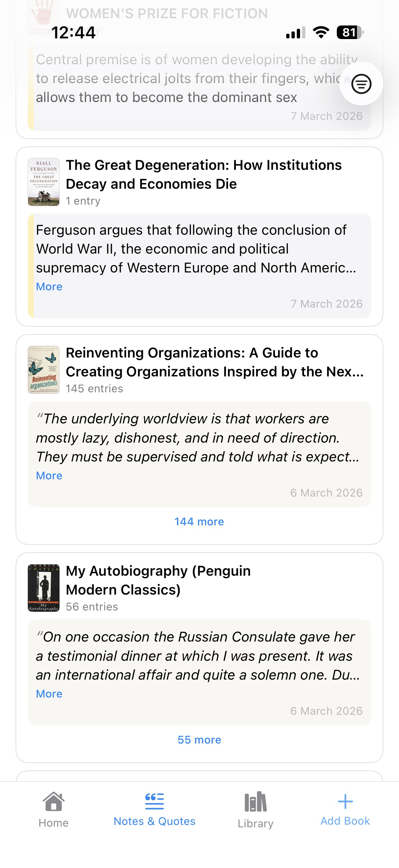Open My Autobiography cover thumbnail
The height and width of the screenshot is (868, 399).
pyautogui.click(x=44, y=588)
